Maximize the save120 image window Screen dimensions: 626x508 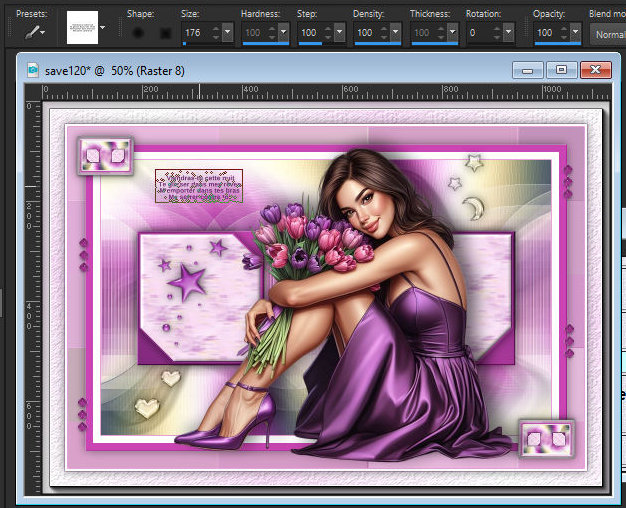[x=561, y=71]
